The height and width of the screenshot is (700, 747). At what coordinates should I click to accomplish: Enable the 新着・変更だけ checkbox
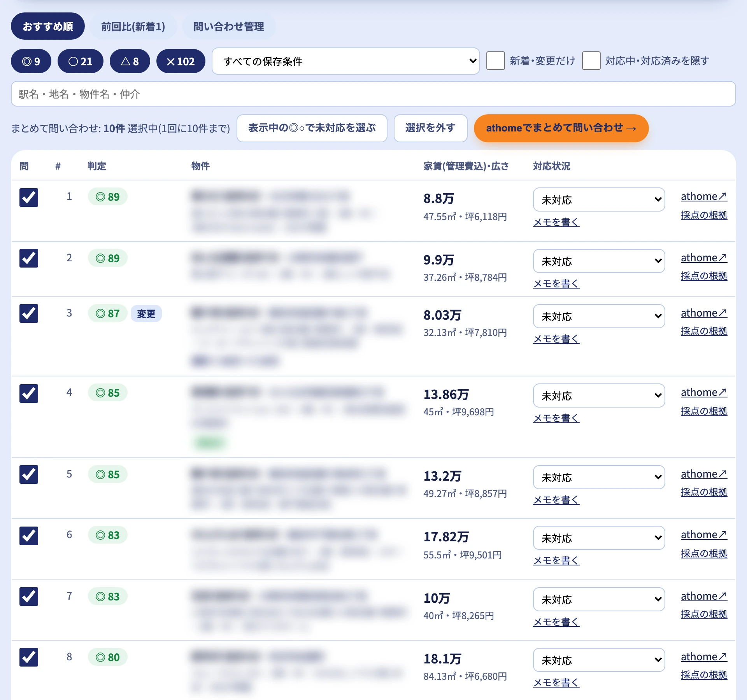click(496, 61)
